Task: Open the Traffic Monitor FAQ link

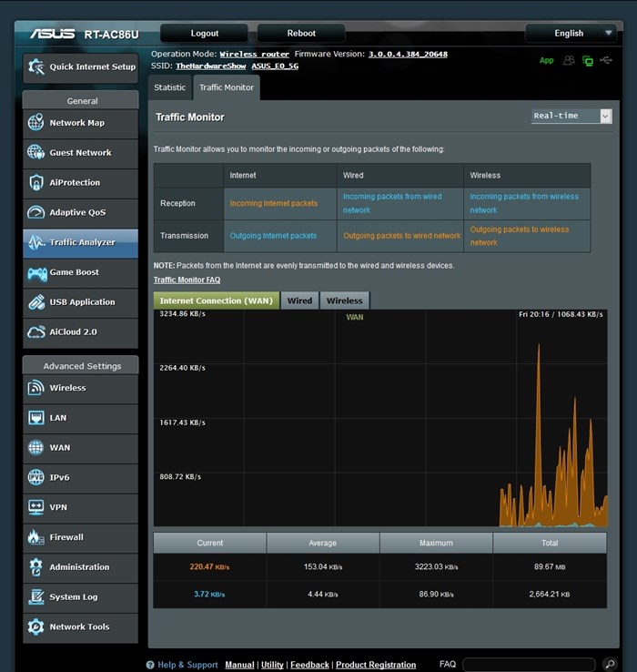Action: pos(187,280)
